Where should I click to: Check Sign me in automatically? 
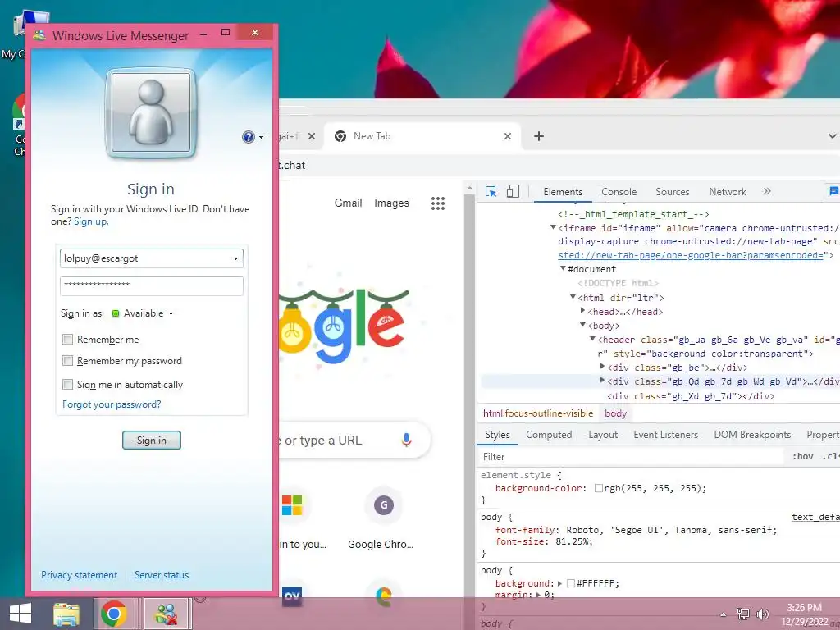click(67, 384)
